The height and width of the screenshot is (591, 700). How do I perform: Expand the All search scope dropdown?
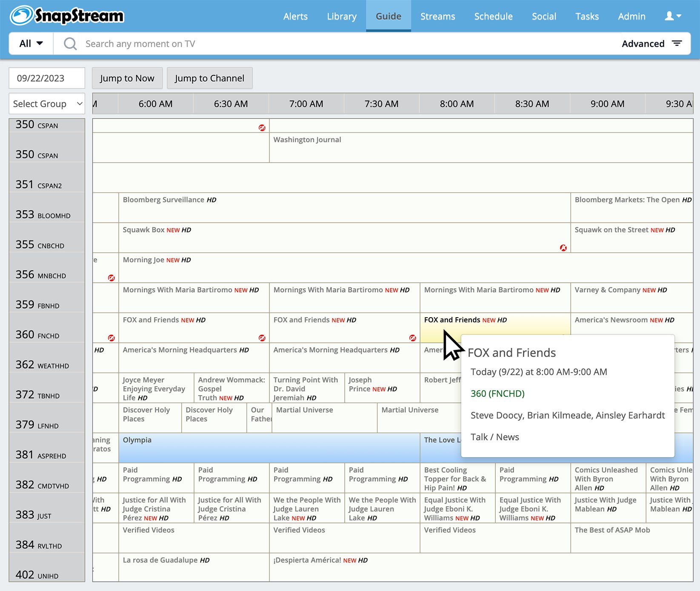click(x=31, y=43)
